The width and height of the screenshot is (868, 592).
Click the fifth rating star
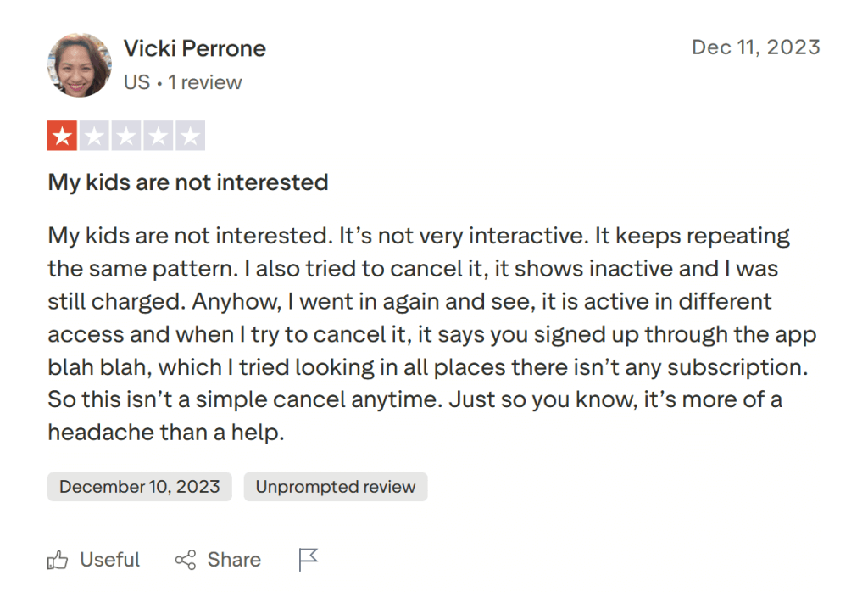pyautogui.click(x=192, y=134)
